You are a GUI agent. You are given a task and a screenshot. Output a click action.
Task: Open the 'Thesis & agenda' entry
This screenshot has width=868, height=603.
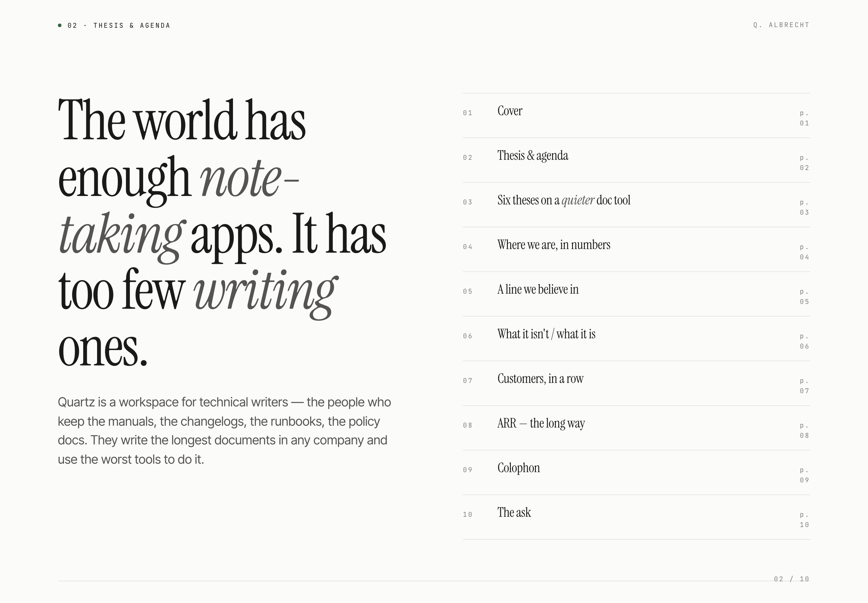tap(533, 155)
